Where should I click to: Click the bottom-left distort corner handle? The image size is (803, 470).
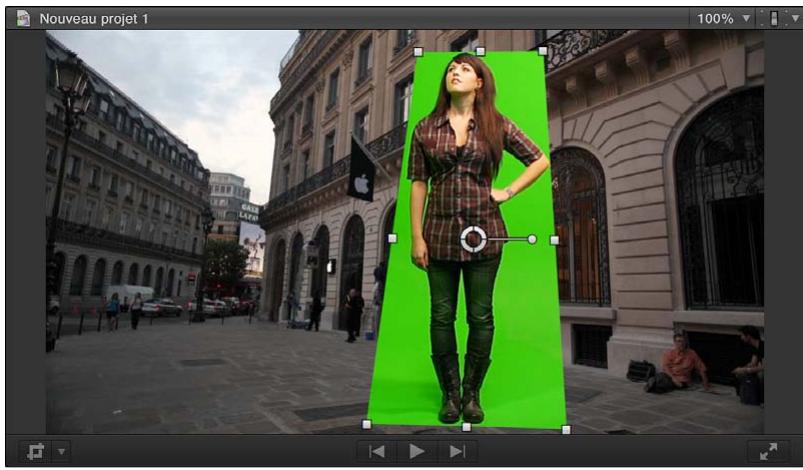tap(367, 424)
